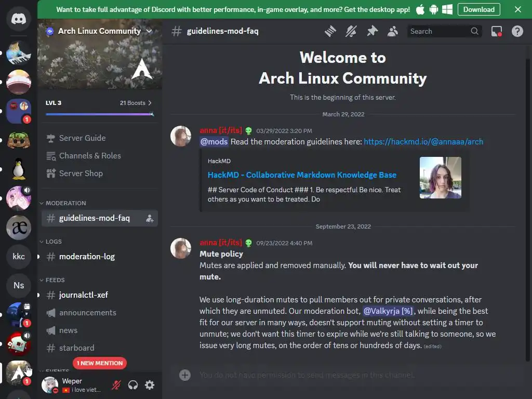Screen dimensions: 532x399
Task: Open the cat keyboard server icon
Action: 19,53
